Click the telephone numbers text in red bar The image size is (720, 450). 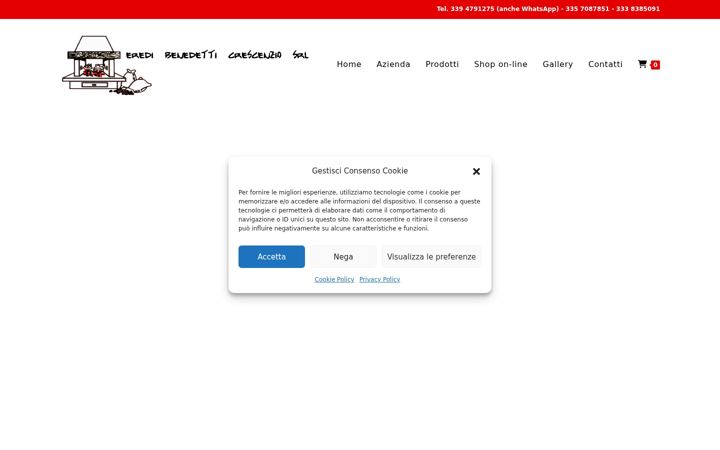point(548,9)
